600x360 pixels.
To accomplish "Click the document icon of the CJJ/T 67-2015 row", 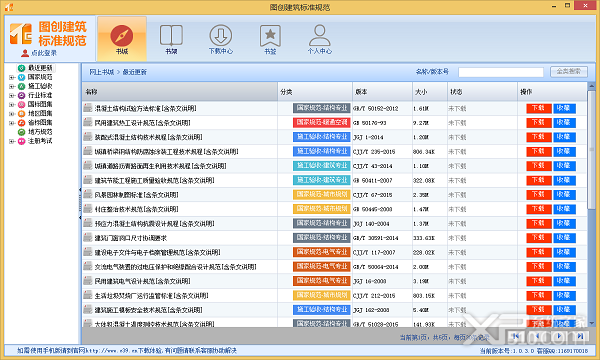I will pyautogui.click(x=88, y=194).
